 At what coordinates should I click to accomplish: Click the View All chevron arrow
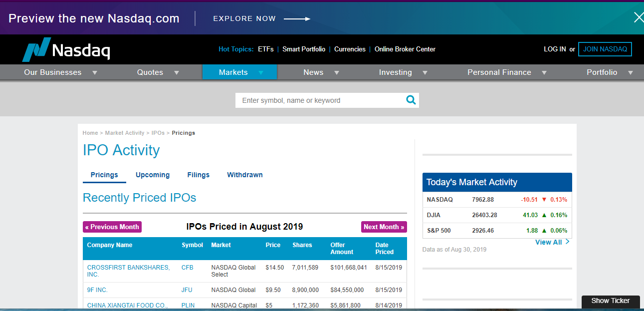click(x=568, y=242)
